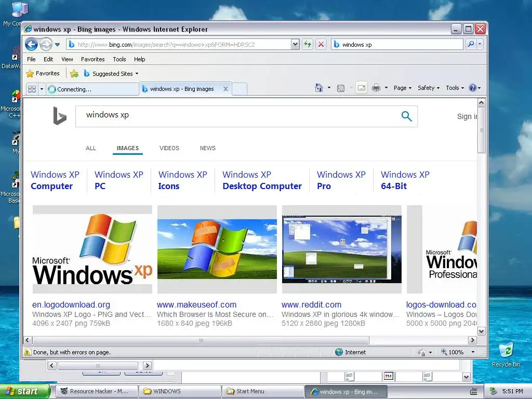
Task: Open the Suggested Sites dropdown
Action: [111, 73]
